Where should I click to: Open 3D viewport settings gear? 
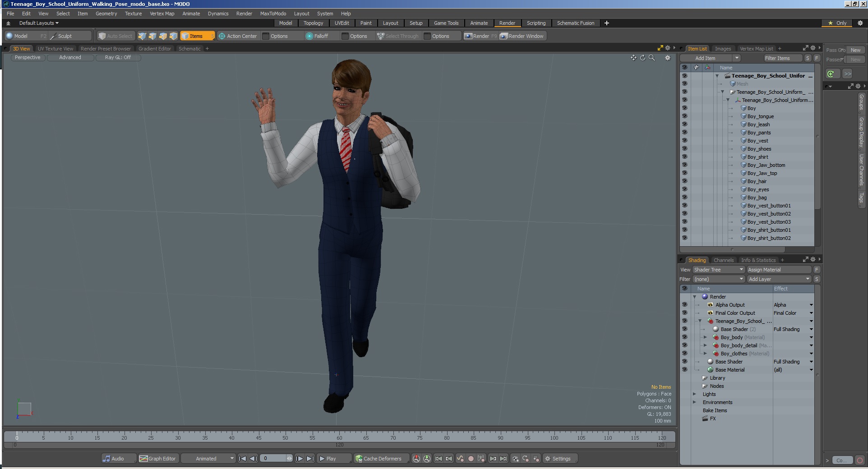tap(668, 58)
